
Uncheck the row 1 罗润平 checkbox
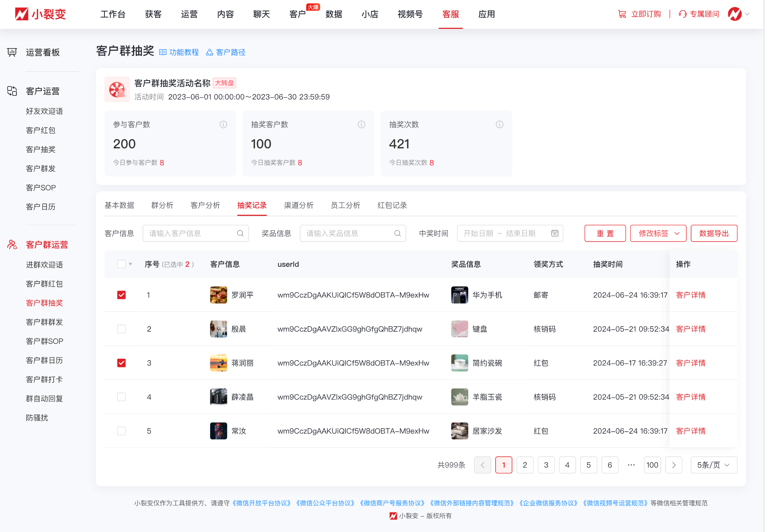click(121, 295)
